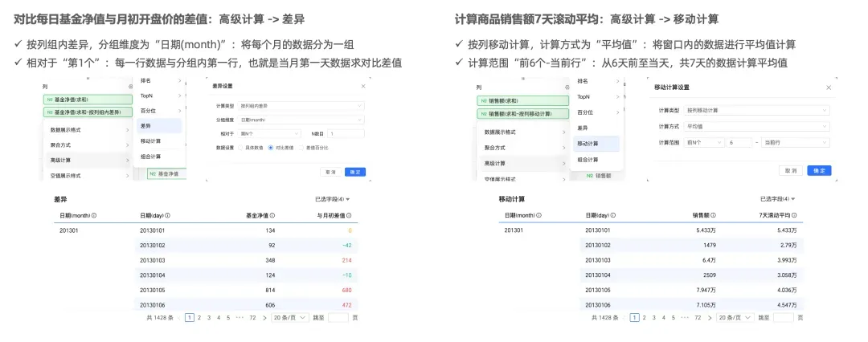The image size is (868, 342).
Task: Open 20条/页 selector in 移动计算 table
Action: pyautogui.click(x=735, y=318)
